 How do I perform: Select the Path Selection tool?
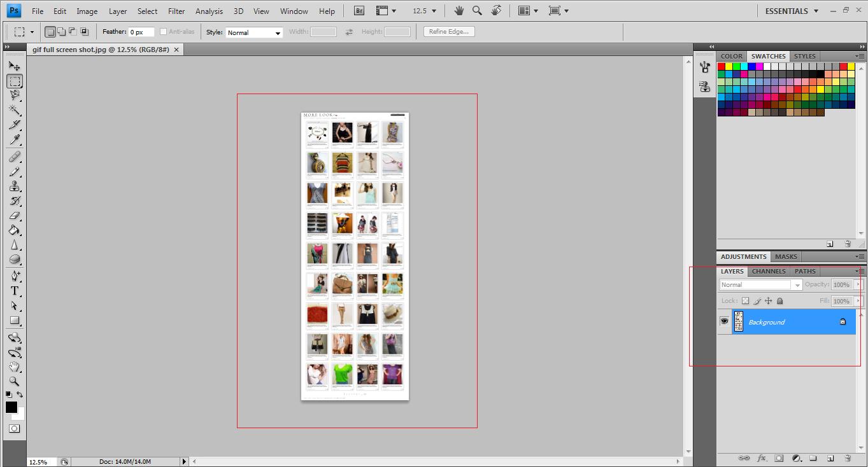(x=15, y=306)
